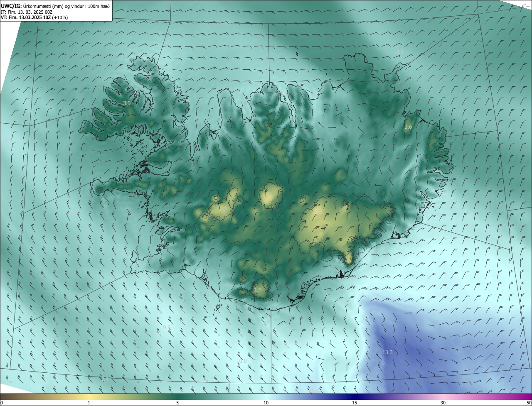This screenshot has width=532, height=406.
Task: Click the color scale tick label 0
Action: click(x=2, y=403)
